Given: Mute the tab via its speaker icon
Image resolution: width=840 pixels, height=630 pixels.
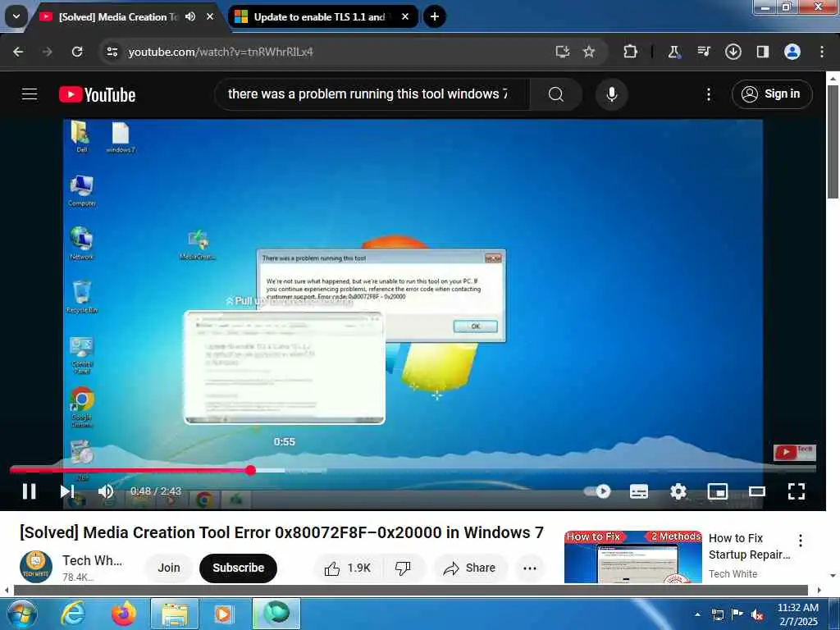Looking at the screenshot, I should tap(190, 16).
